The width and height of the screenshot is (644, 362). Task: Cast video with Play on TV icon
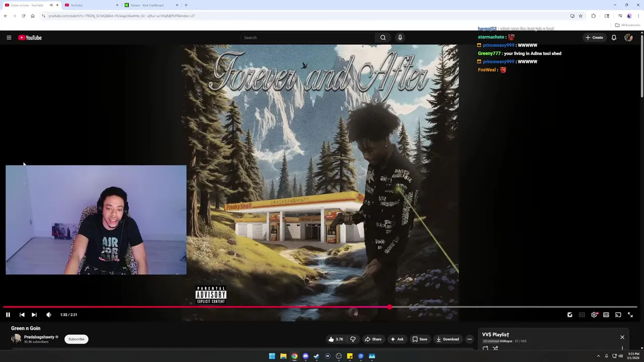click(x=618, y=315)
